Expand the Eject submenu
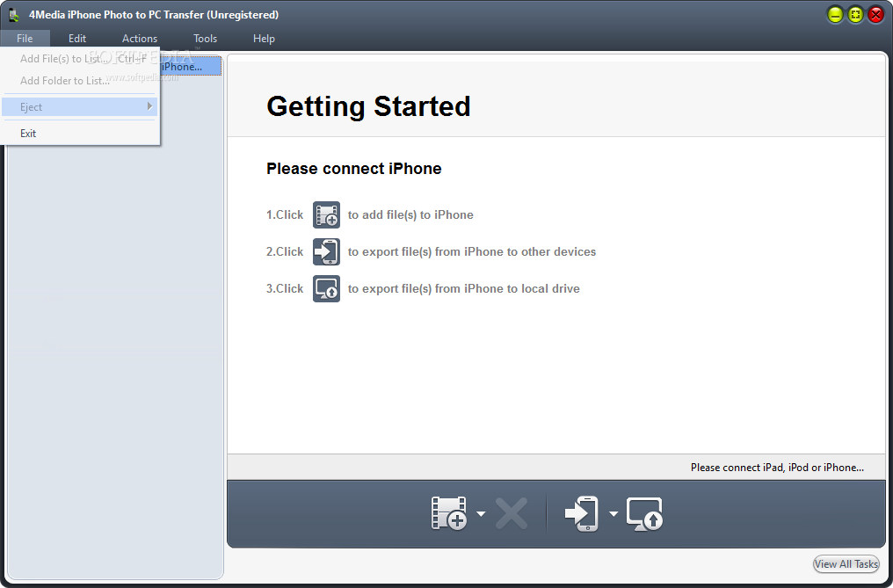The image size is (893, 588). tap(80, 106)
